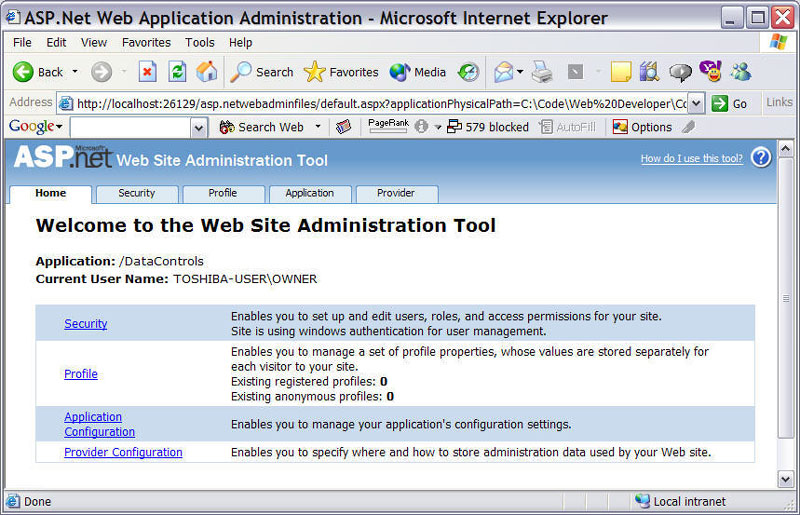The height and width of the screenshot is (515, 800).
Task: Click the /DataControls application path text
Action: click(x=161, y=261)
